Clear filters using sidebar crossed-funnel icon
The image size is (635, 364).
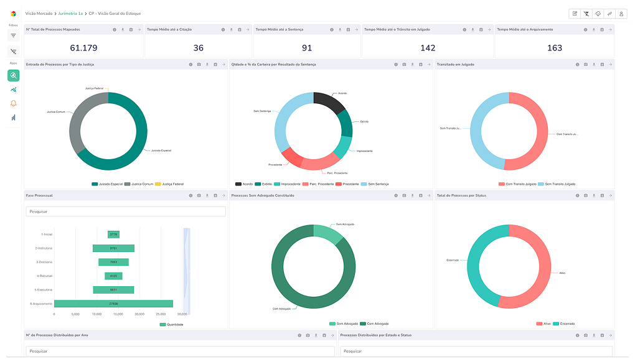[13, 52]
